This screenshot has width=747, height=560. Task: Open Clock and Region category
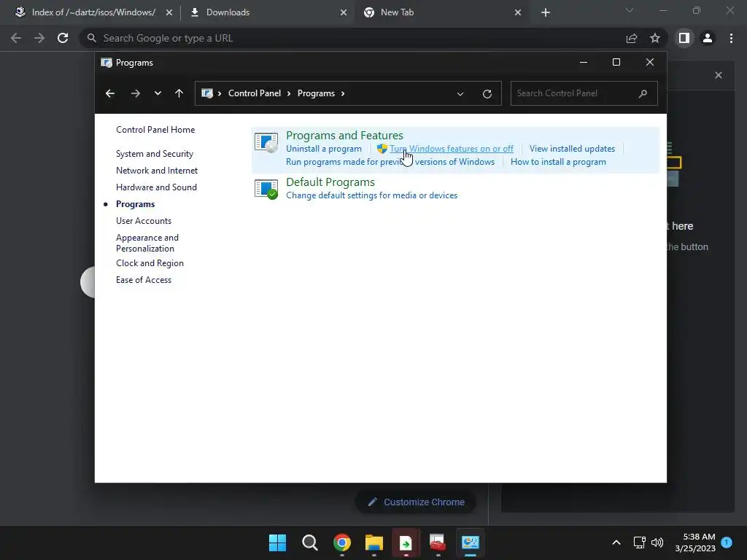point(150,262)
